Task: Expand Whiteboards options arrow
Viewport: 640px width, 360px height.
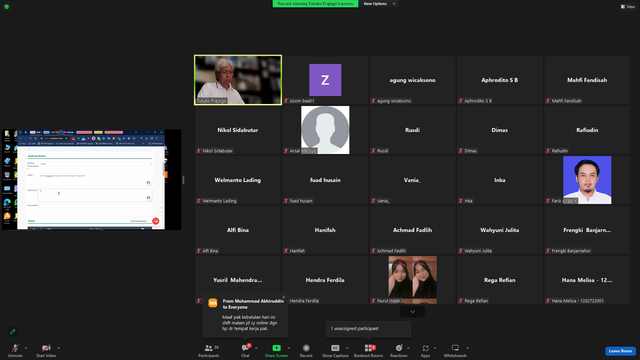Action: [x=467, y=348]
